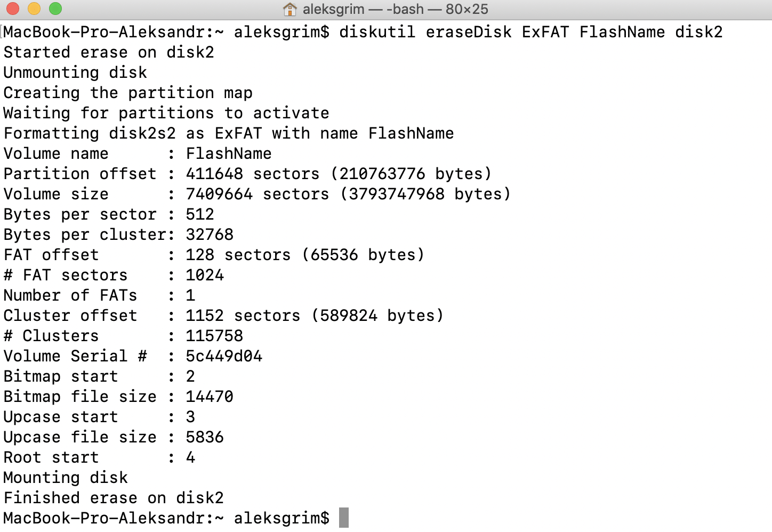Click the cursor block at the last prompt
This screenshot has height=532, width=772.
(x=344, y=518)
